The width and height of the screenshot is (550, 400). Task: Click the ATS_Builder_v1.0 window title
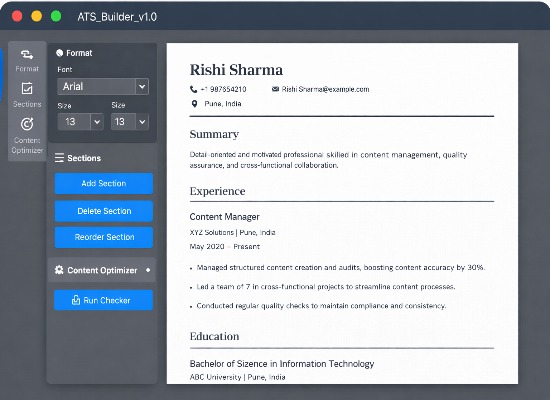tap(117, 16)
